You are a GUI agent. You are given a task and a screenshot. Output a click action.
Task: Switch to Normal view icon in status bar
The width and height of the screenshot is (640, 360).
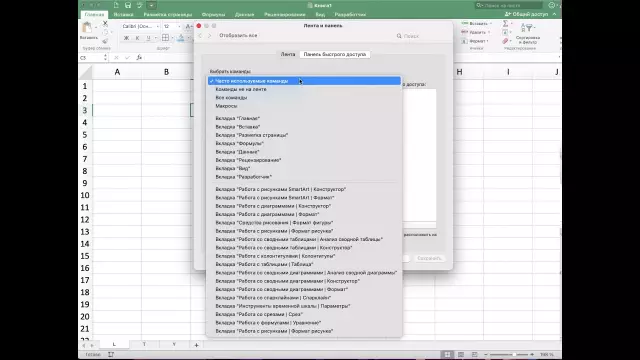(447, 354)
